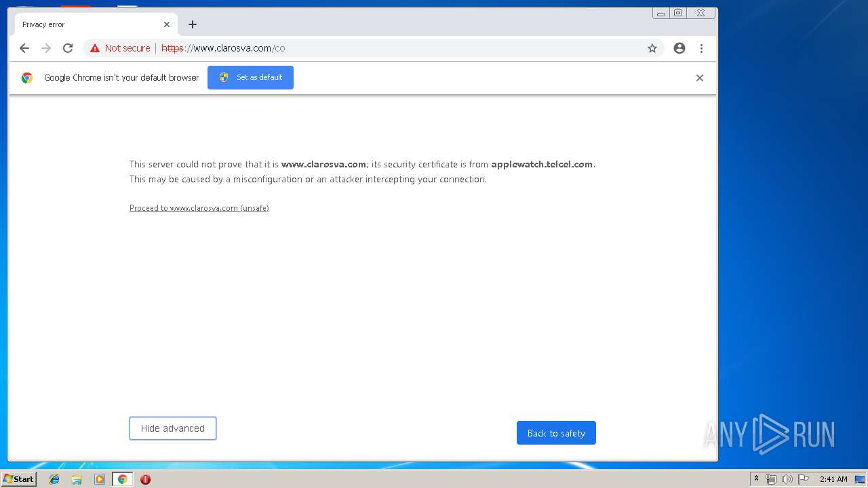Open the red Opera-style taskbar icon
868x488 pixels.
click(x=145, y=479)
